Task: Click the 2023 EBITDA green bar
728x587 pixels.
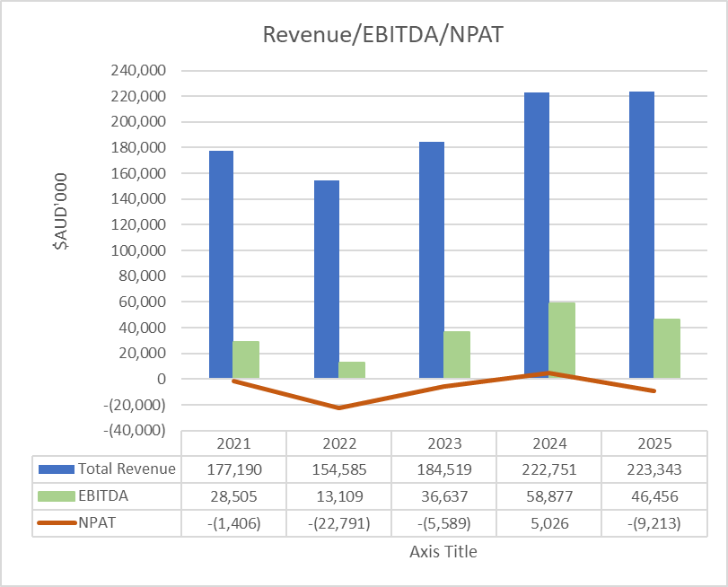Action: [457, 355]
